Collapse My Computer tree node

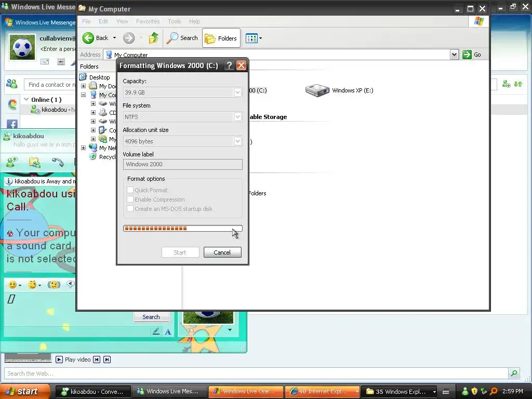83,95
